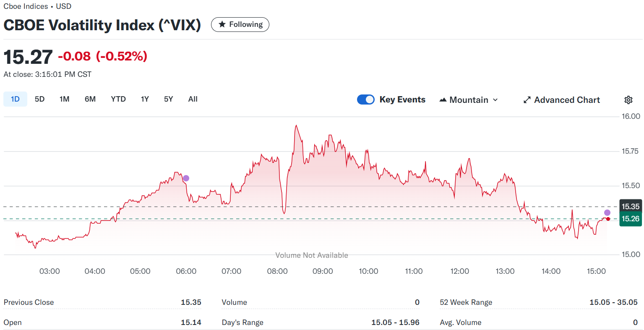Select the 6M time range
The width and height of the screenshot is (644, 330).
90,99
